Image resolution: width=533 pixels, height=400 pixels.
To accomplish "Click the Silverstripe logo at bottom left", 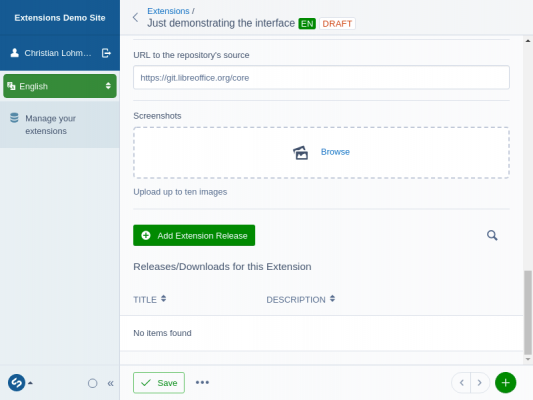I will coord(17,383).
